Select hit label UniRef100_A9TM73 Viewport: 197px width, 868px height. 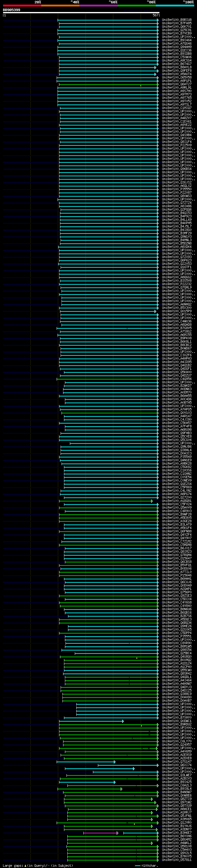[176, 94]
